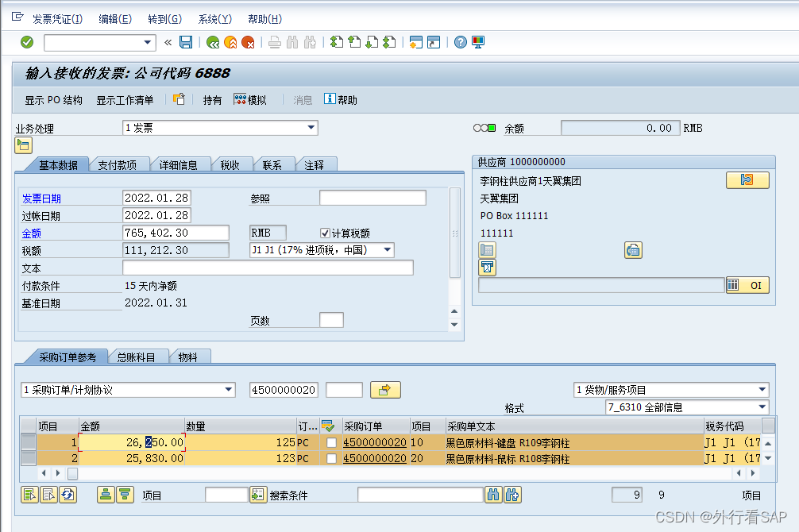
Task: Open the 货物/服务项目 dropdown
Action: (762, 390)
